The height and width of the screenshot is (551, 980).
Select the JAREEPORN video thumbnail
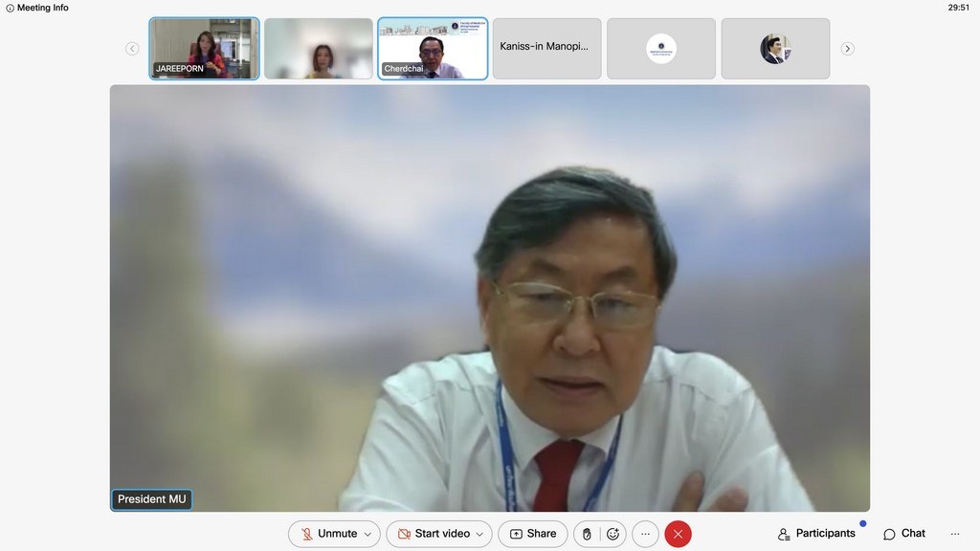pos(205,48)
